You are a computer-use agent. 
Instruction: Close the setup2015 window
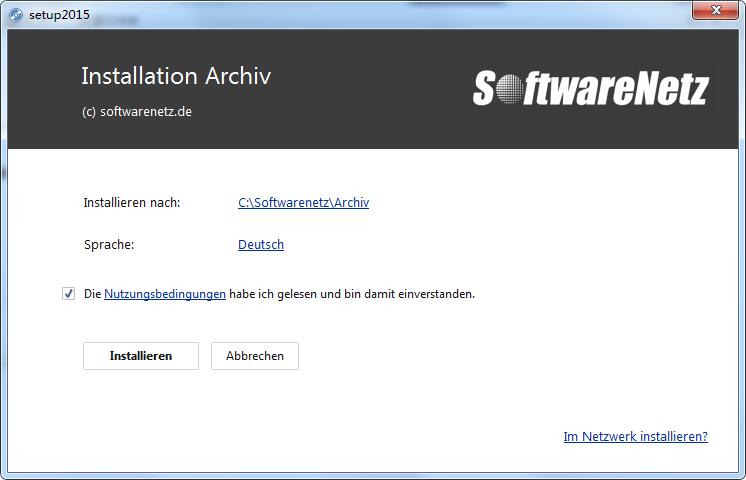coord(715,10)
